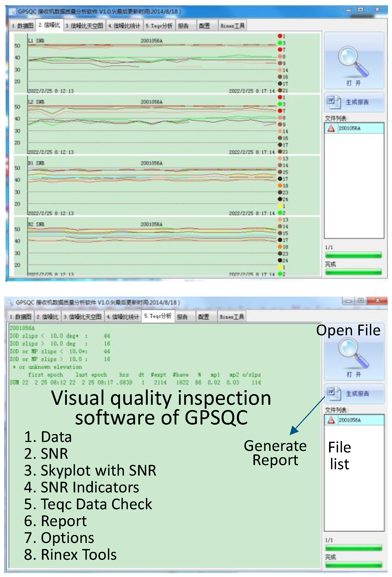Click the first 'IOD slips < 10.0 deg*' line, value 44, in the Teqc output
392x577 pixels.
(x=60, y=336)
